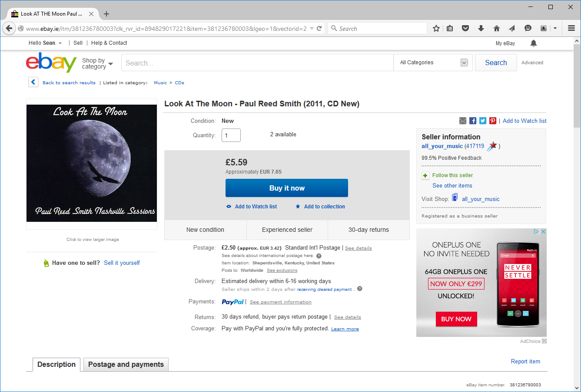Open eBay notifications via the bell icon

pyautogui.click(x=533, y=43)
